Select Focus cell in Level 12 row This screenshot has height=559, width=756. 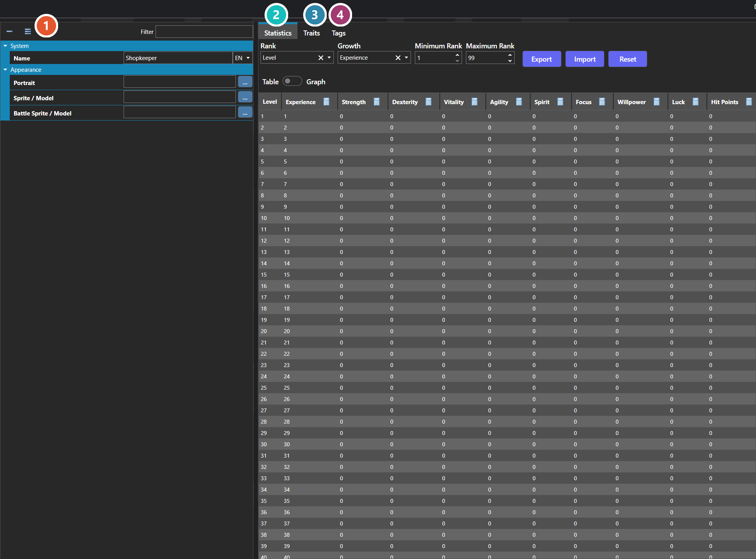pos(592,241)
